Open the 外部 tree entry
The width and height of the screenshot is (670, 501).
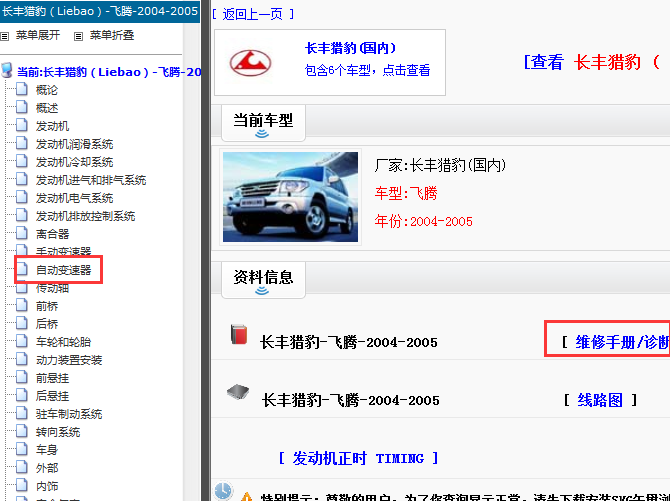click(x=47, y=467)
